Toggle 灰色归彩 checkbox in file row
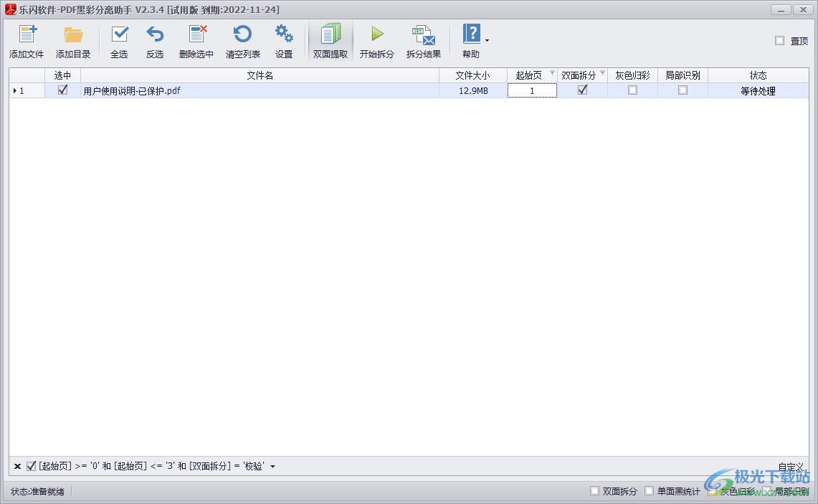818x504 pixels. [632, 90]
